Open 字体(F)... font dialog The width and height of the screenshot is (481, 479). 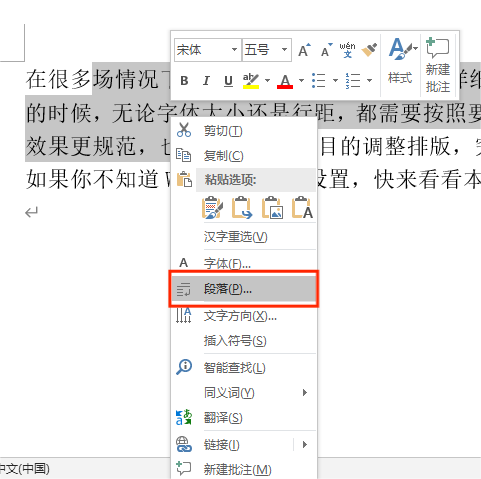[243, 264]
